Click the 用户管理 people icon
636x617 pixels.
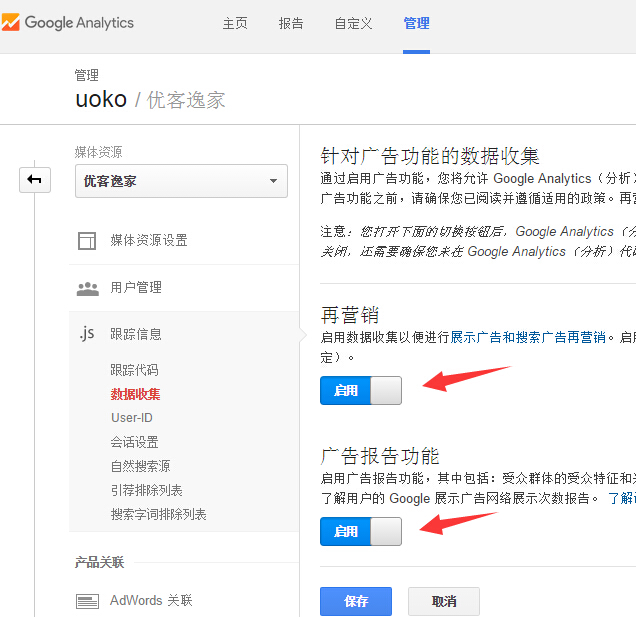(88, 288)
